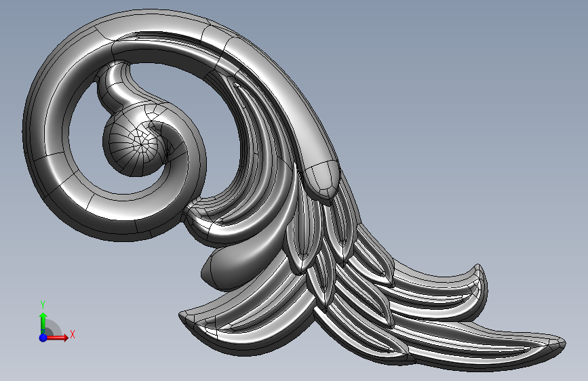Click the green Y axis arrow of the triad
Viewport: 588px width, 381px height.
click(x=43, y=322)
